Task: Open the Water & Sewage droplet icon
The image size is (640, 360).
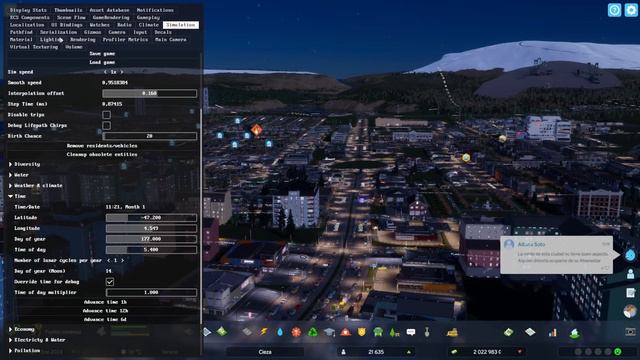Action: click(x=280, y=332)
